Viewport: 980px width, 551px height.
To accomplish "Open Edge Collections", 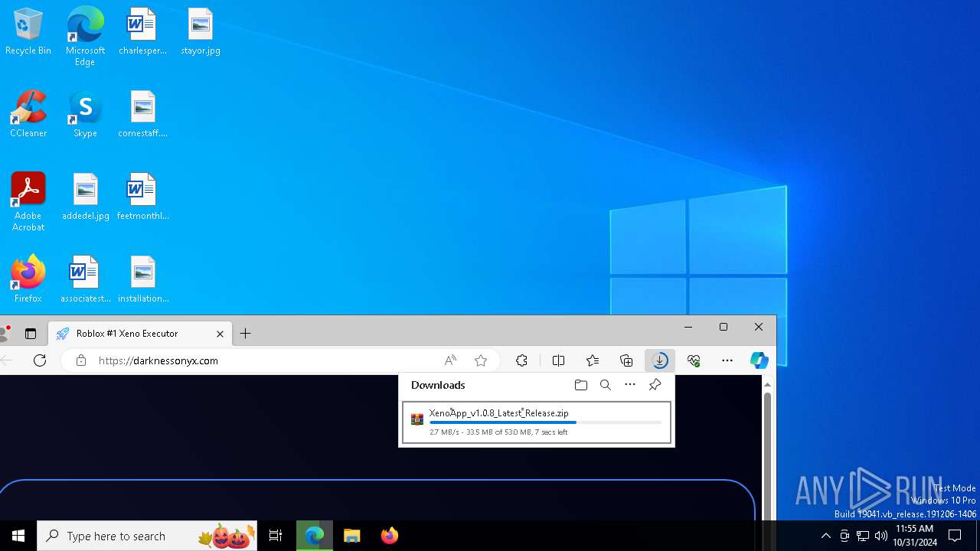I will [x=626, y=360].
